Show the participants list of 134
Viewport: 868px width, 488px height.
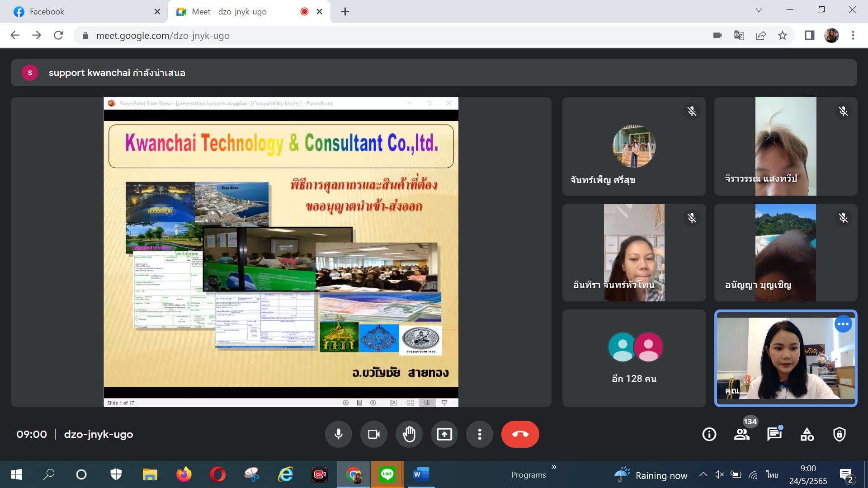[x=741, y=434]
